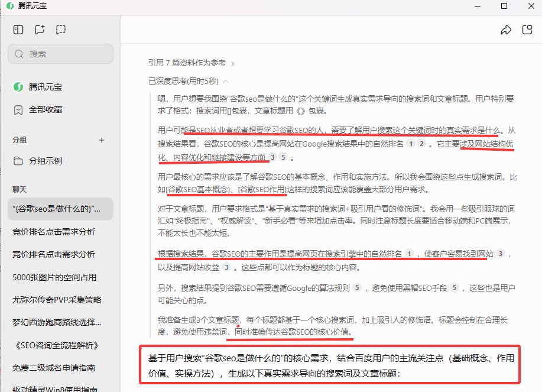Click the 聊天 section header
Screen dimensions: 542x392
20,189
